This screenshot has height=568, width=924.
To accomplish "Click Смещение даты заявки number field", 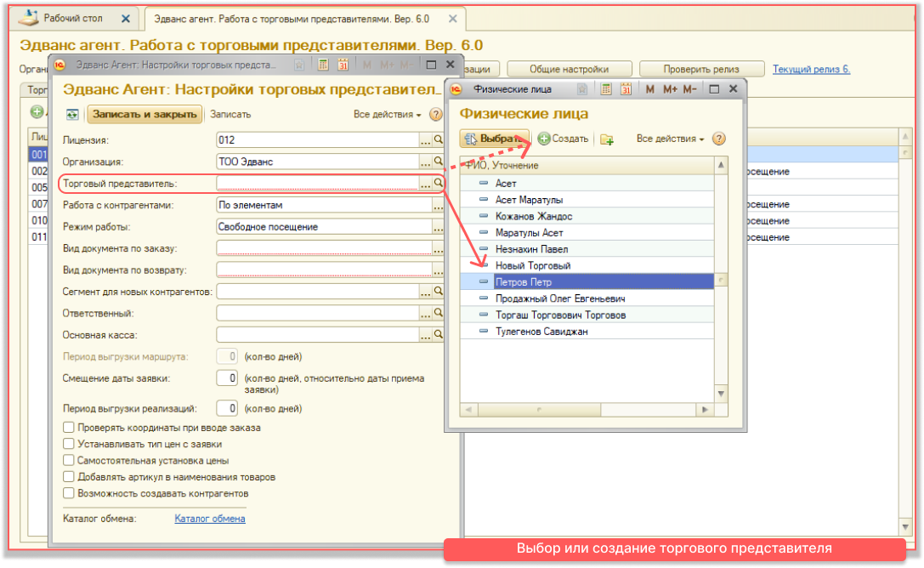I will tap(227, 378).
